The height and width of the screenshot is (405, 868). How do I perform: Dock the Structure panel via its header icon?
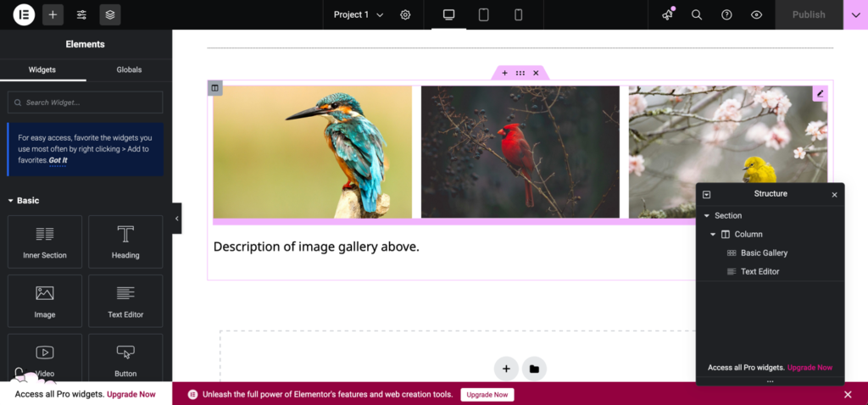[x=706, y=195]
